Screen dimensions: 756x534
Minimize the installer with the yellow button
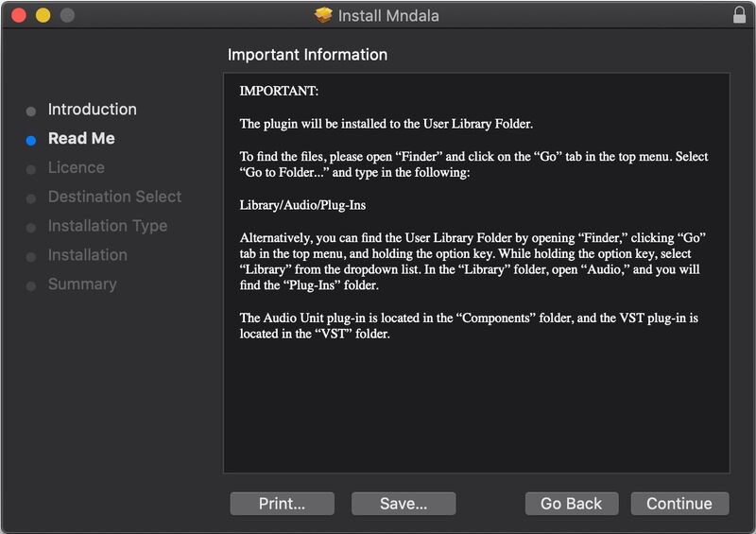pyautogui.click(x=43, y=15)
